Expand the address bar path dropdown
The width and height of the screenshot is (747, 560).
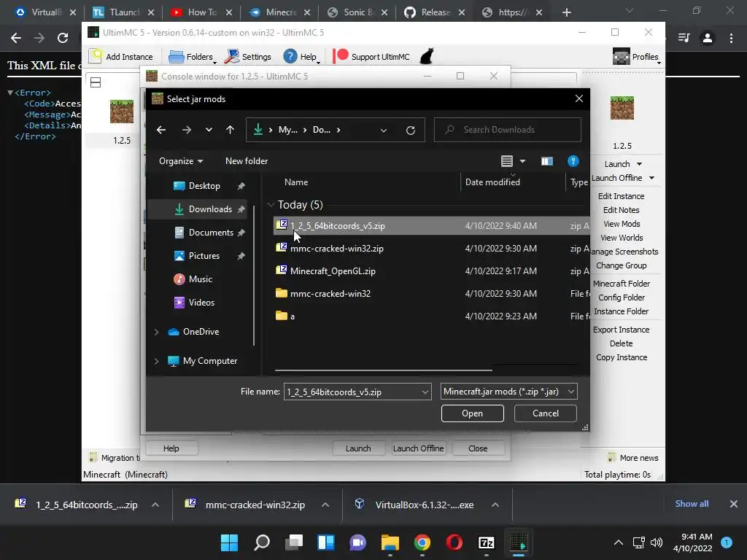pos(384,130)
